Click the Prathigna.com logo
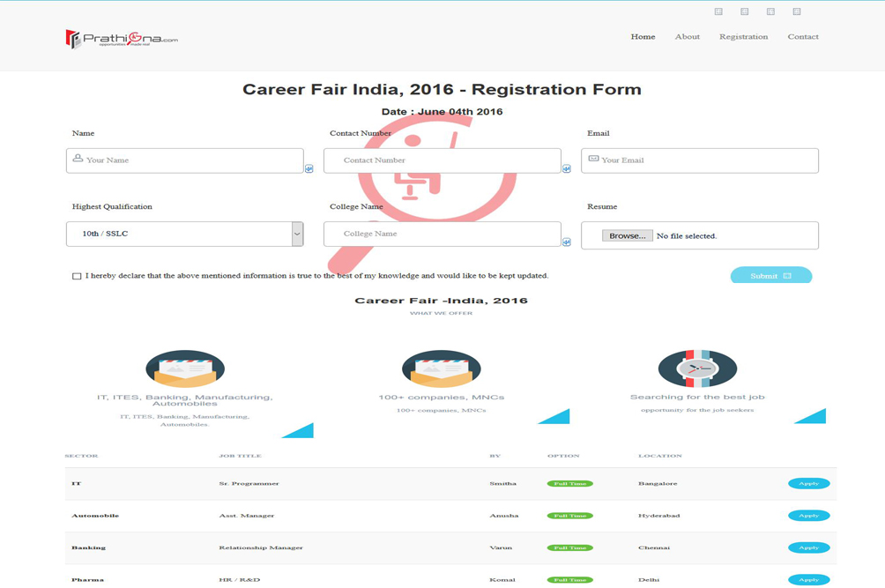The height and width of the screenshot is (588, 885). 122,39
